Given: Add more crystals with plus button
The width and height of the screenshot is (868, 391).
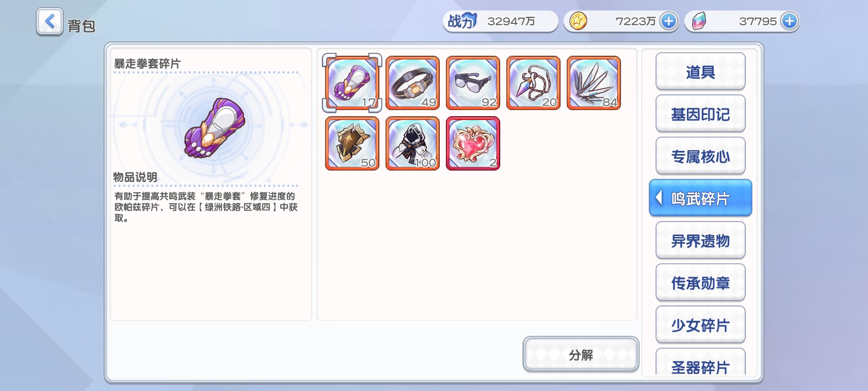Looking at the screenshot, I should pos(789,21).
